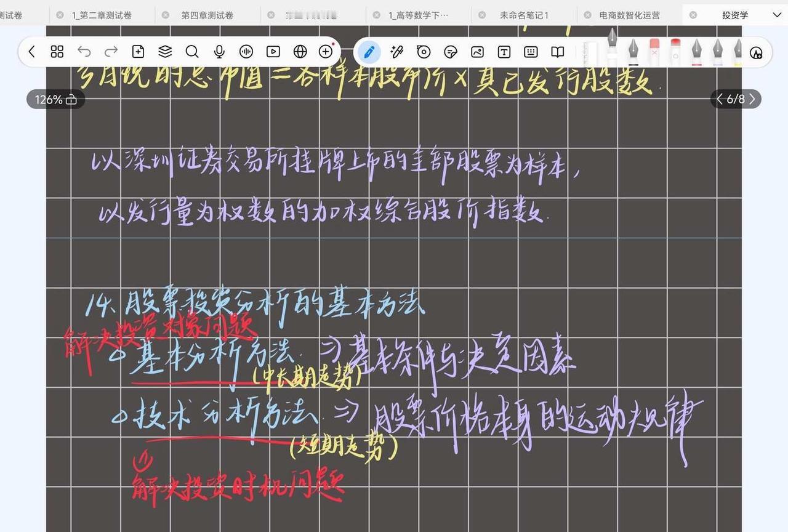Toggle reading mode with the book icon
788x532 pixels.
coord(558,52)
